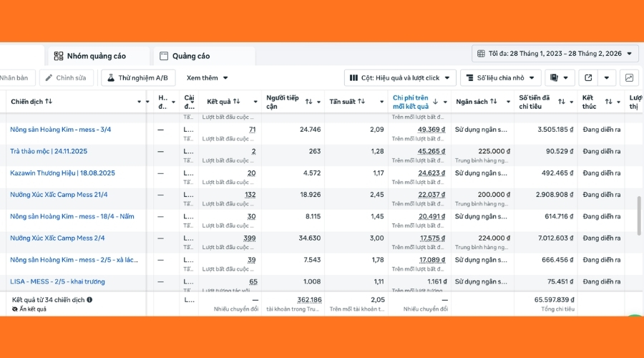Open Kazawin Thương Hiệu campaign link
This screenshot has height=358, width=644.
62,173
